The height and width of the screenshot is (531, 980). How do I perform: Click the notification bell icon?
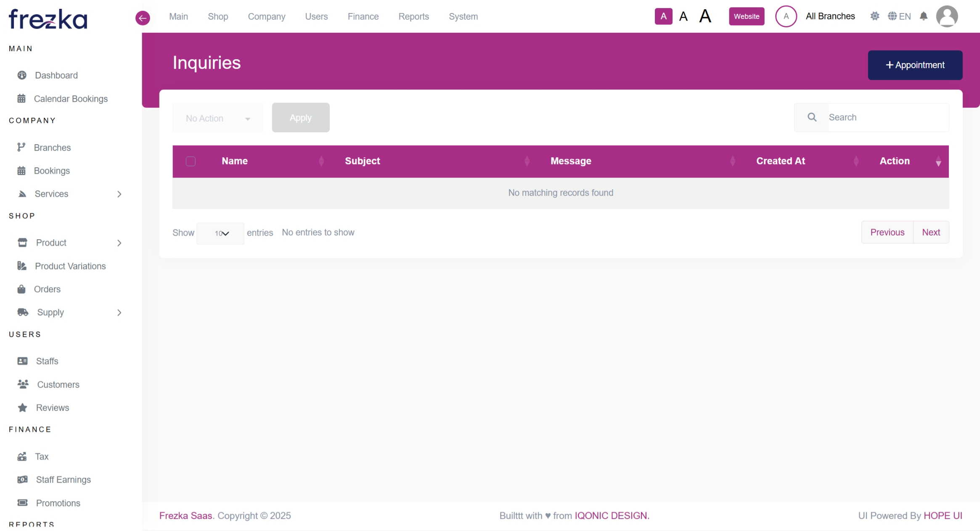tap(924, 16)
